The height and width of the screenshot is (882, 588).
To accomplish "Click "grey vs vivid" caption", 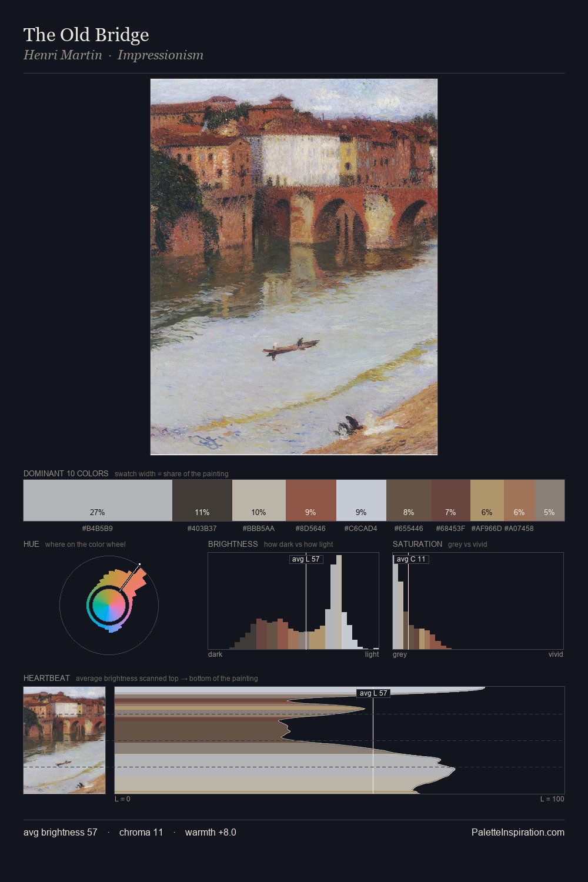I will coord(467,544).
